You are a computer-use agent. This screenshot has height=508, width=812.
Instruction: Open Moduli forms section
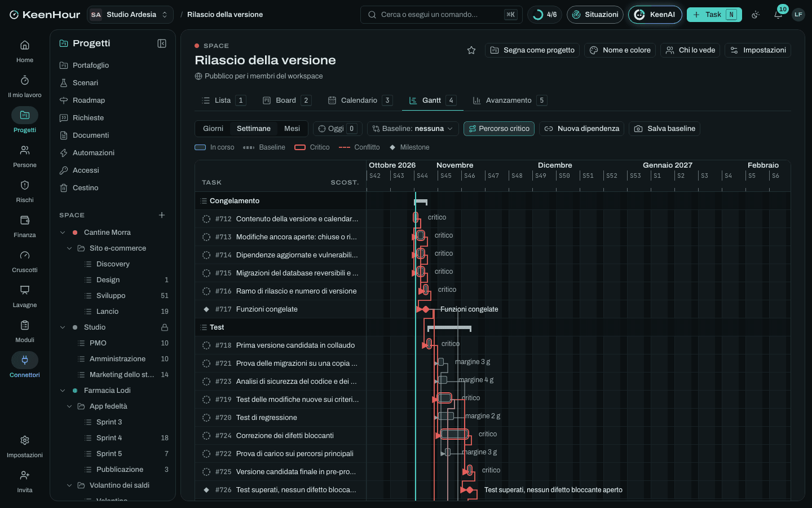pyautogui.click(x=25, y=331)
